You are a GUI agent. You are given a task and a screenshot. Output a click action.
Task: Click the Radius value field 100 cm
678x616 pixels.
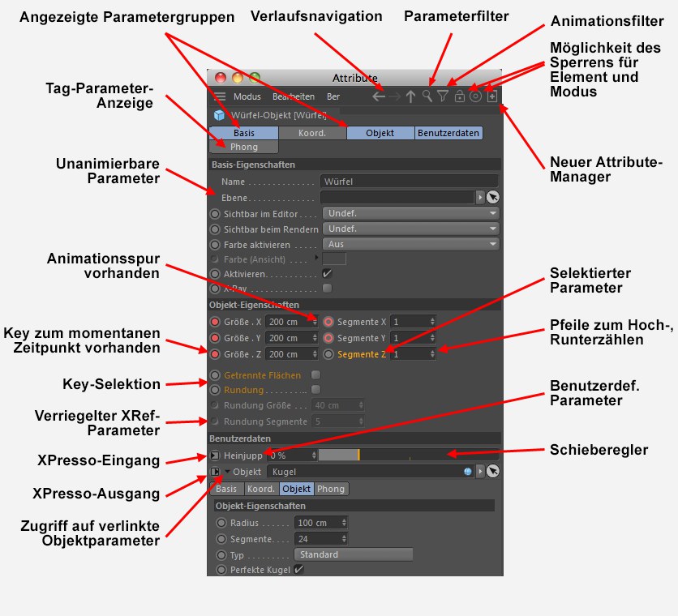(x=320, y=523)
